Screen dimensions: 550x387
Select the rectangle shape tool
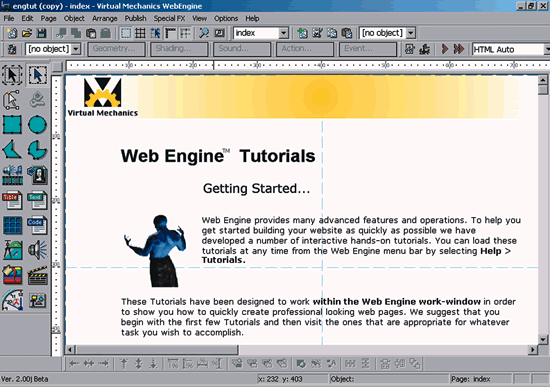pyautogui.click(x=12, y=125)
